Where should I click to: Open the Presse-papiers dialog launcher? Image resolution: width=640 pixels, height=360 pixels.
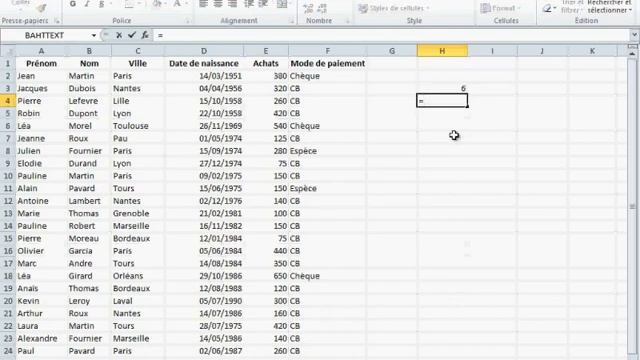57,21
